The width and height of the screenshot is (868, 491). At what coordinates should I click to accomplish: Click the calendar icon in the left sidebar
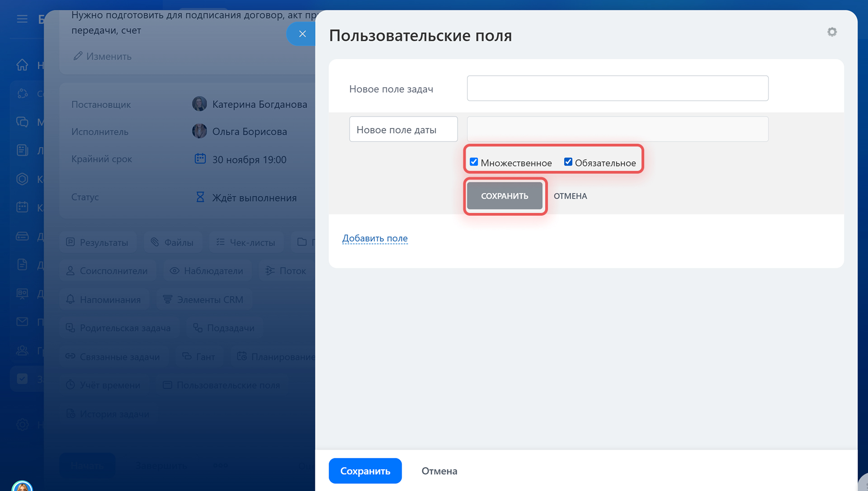click(x=22, y=208)
